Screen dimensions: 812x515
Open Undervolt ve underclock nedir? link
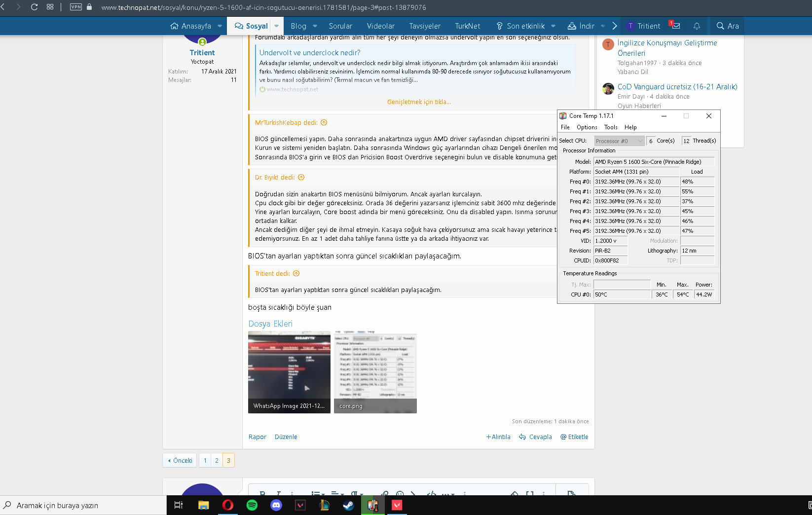point(310,53)
